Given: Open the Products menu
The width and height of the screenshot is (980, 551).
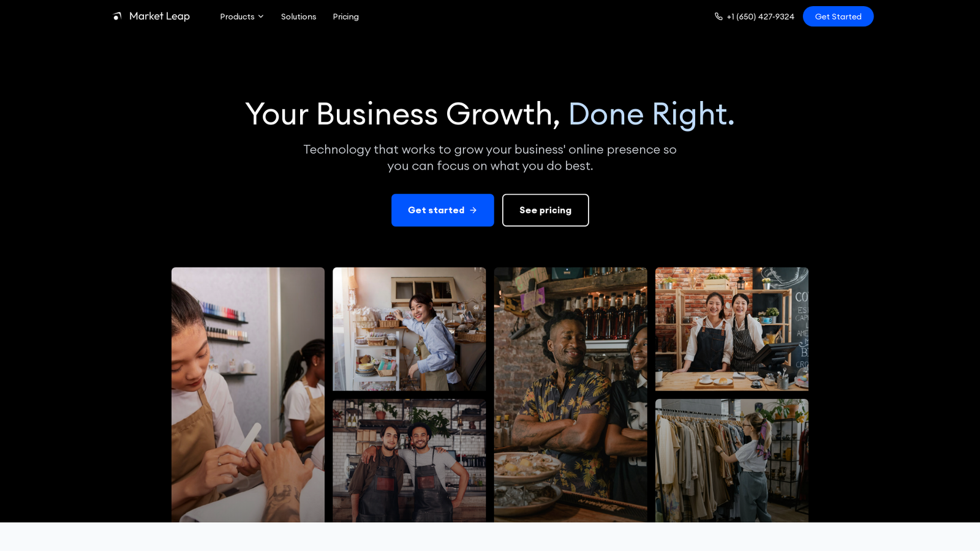Looking at the screenshot, I should point(242,17).
